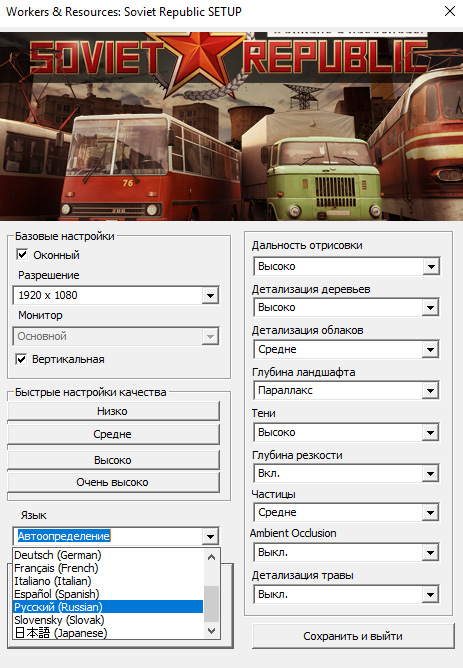Screen dimensions: 463x668
Task: Click the language list scrollbar thumb
Action: tap(211, 604)
